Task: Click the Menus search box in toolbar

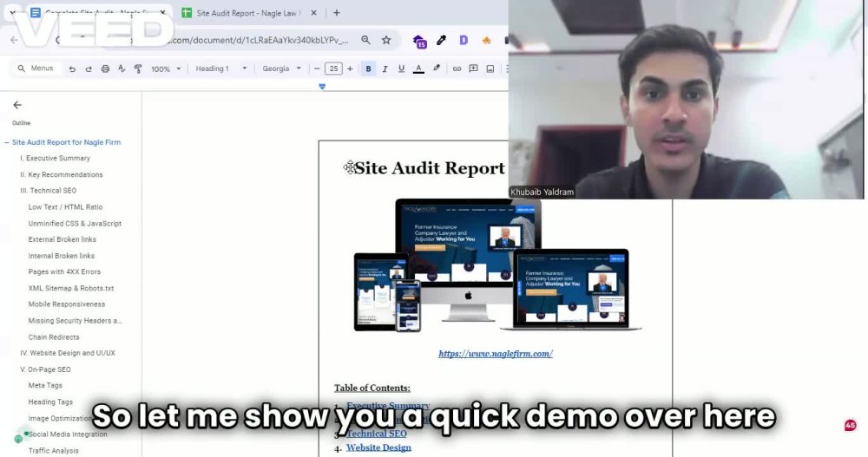Action: pos(36,69)
